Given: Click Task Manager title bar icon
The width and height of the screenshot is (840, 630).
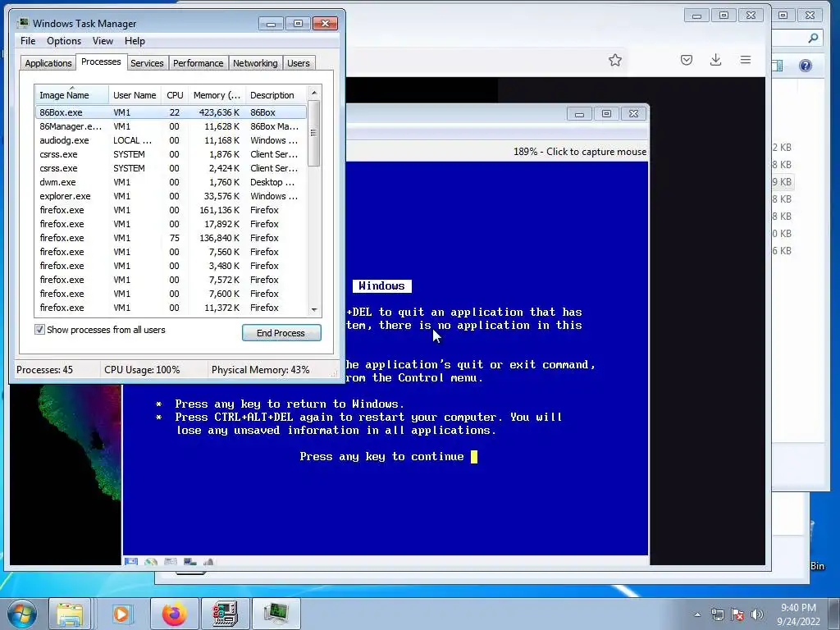Looking at the screenshot, I should coord(22,23).
